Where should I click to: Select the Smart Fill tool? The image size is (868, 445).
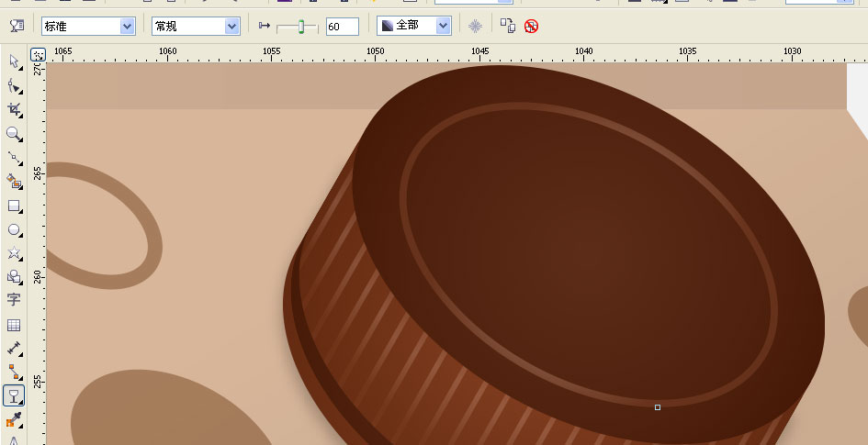pos(15,182)
